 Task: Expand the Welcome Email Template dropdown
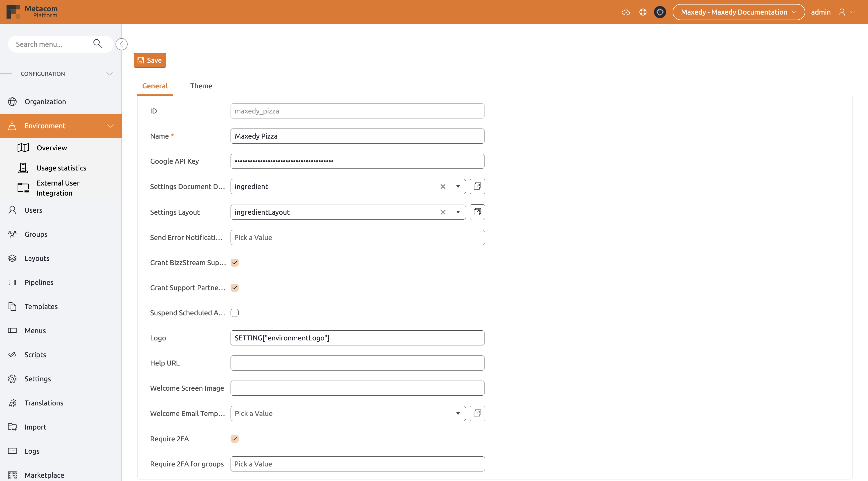[458, 413]
